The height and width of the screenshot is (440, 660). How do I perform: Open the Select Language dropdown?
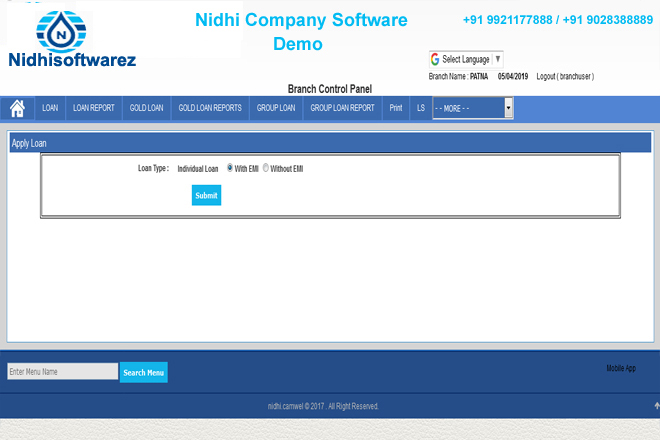coord(466,59)
